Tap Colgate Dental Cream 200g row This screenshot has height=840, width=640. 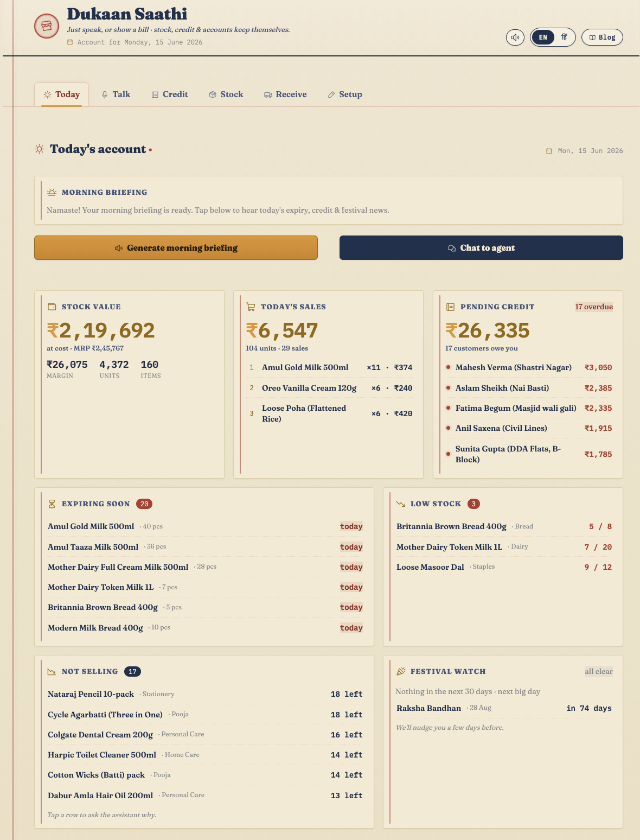(205, 735)
